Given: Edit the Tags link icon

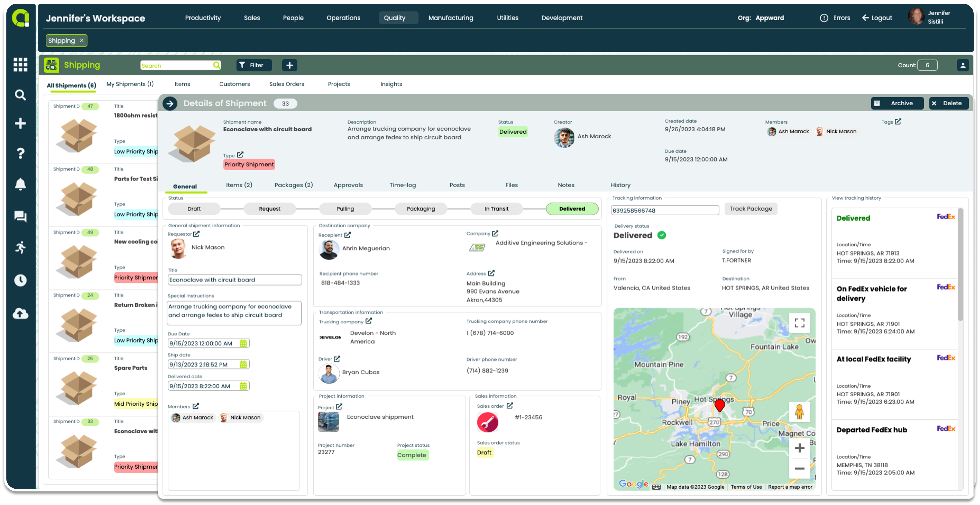Looking at the screenshot, I should click(x=898, y=122).
